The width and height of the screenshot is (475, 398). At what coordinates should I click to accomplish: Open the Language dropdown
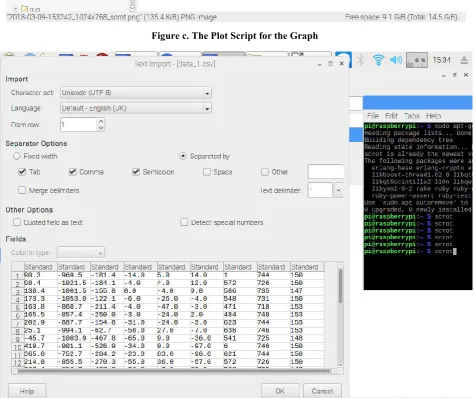[x=136, y=108]
